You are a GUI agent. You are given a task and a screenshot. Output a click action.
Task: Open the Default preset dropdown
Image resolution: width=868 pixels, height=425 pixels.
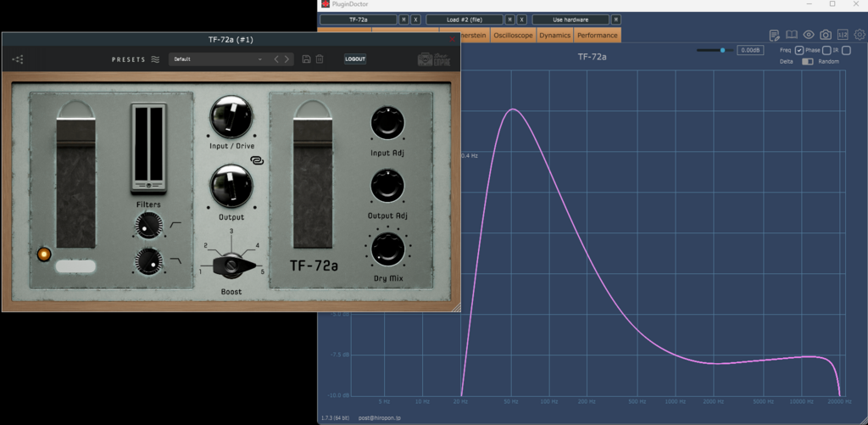218,59
